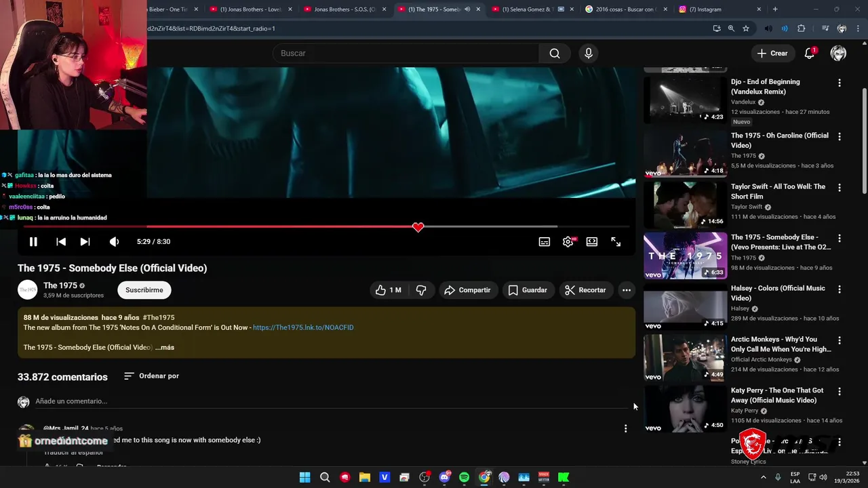Viewport: 868px width, 488px height.
Task: Open Windows taskbar search
Action: 325,477
